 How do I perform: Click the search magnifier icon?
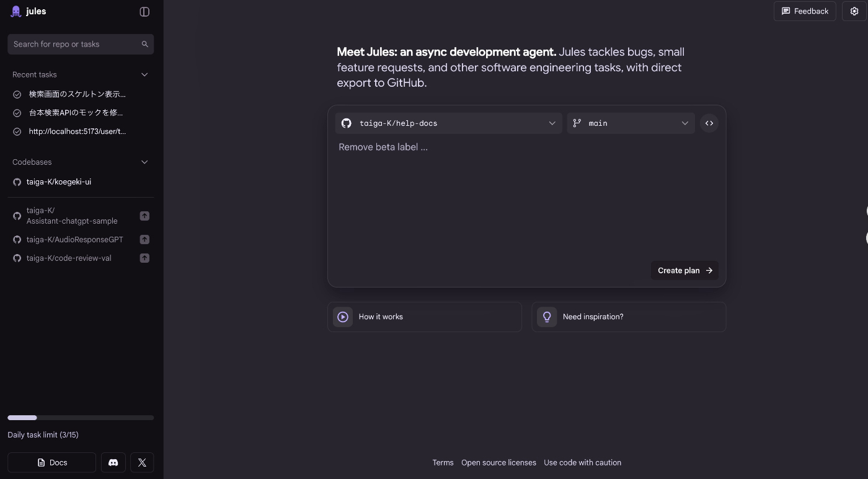[145, 44]
